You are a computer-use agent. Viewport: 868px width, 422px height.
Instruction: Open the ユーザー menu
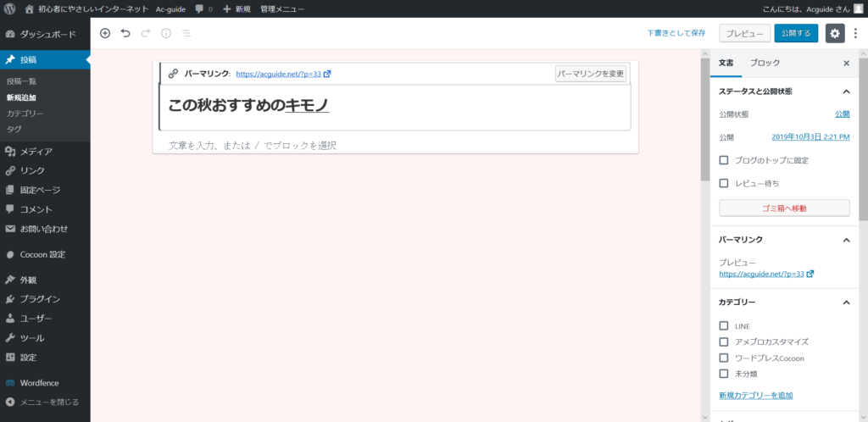point(46,319)
